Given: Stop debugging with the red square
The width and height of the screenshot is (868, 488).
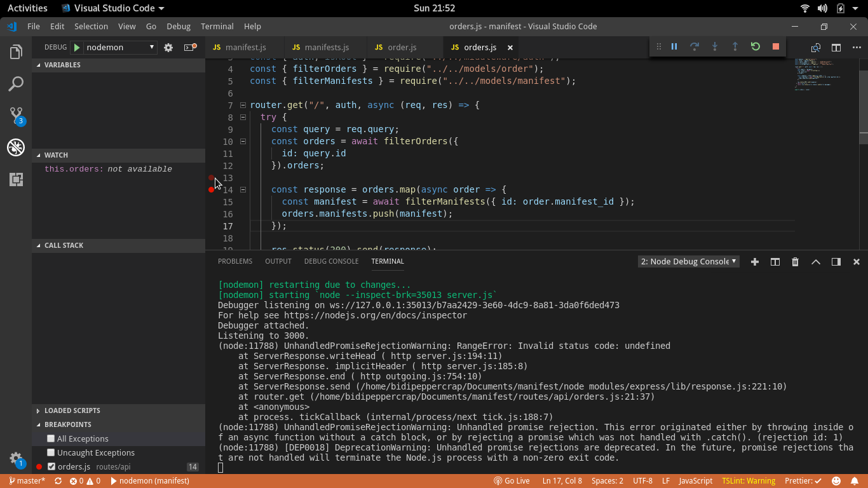Looking at the screenshot, I should pos(776,46).
